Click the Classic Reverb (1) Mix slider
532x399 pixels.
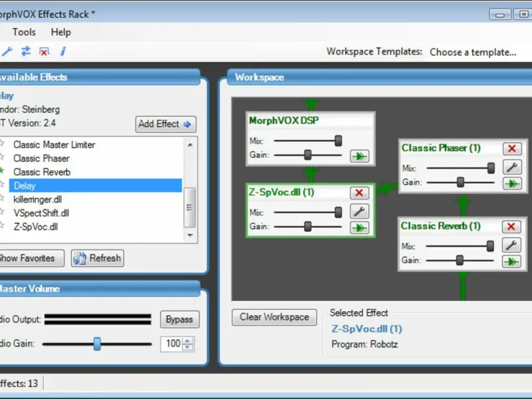(460, 246)
